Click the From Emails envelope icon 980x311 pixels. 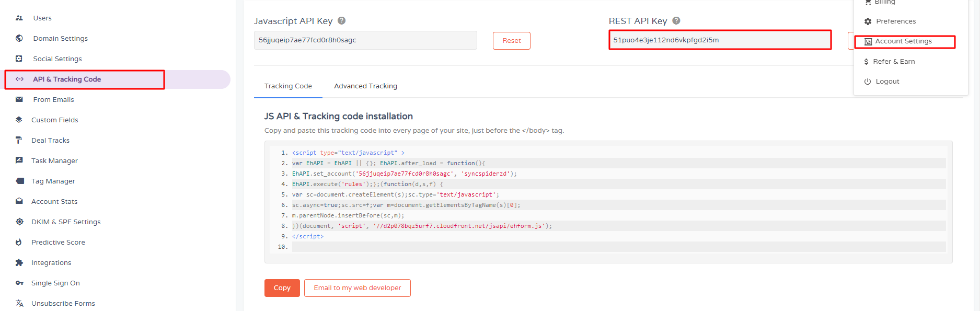click(x=19, y=99)
